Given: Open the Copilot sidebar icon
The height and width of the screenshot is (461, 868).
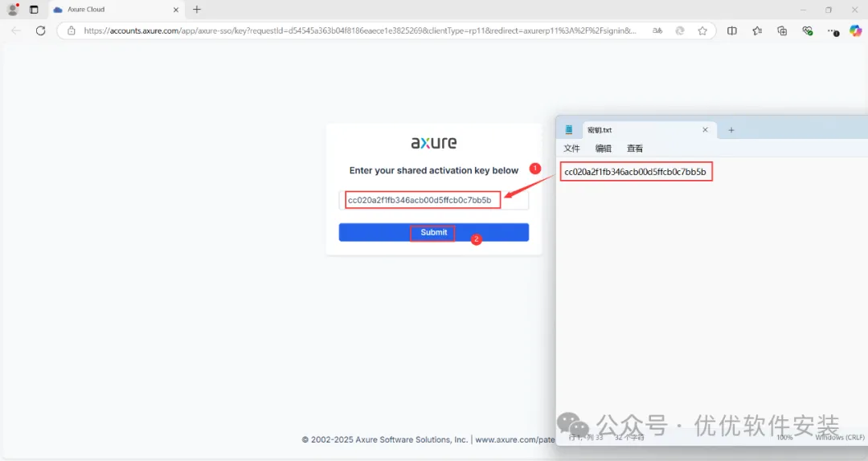Looking at the screenshot, I should [855, 31].
